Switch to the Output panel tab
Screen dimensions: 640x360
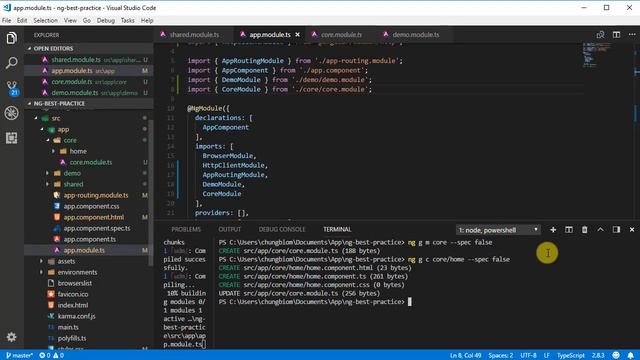point(229,230)
